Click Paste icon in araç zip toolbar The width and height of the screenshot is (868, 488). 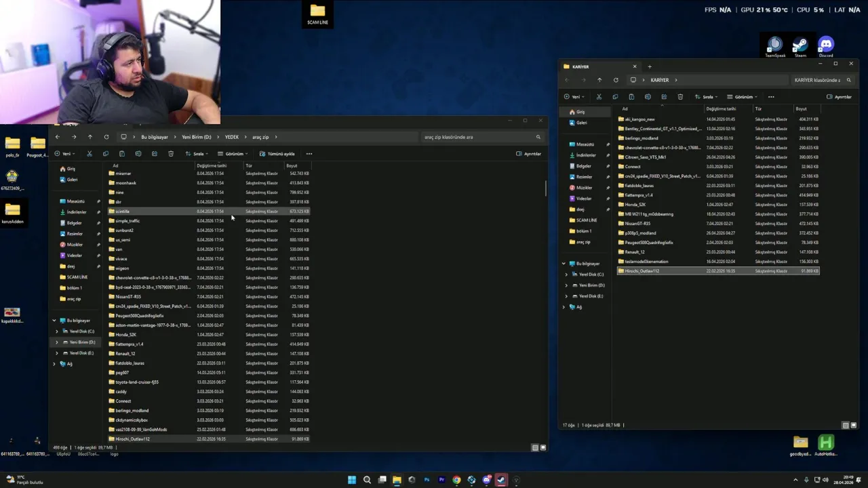[122, 154]
